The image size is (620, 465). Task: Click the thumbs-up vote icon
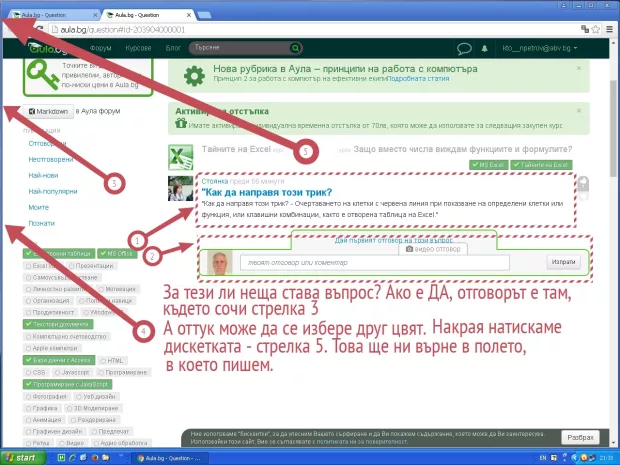coord(583,183)
